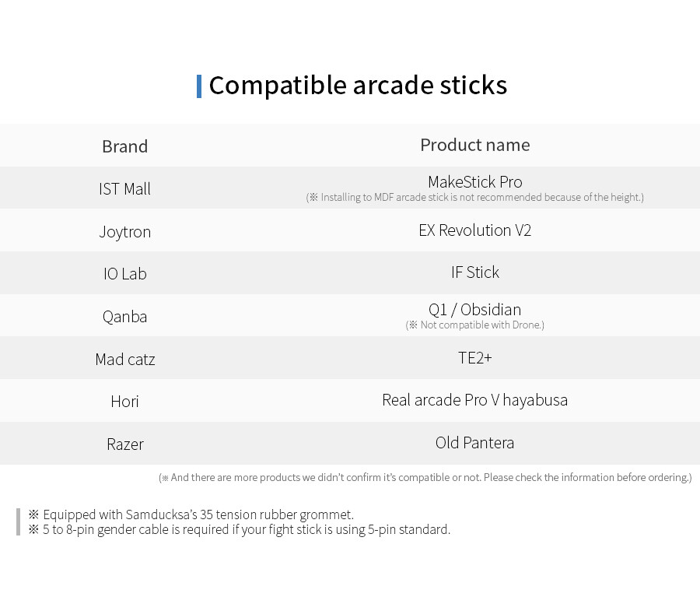Click the Brand column header

125,146
